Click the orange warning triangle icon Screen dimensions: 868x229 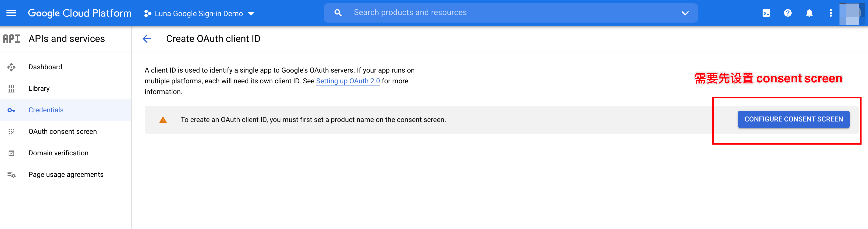click(163, 120)
